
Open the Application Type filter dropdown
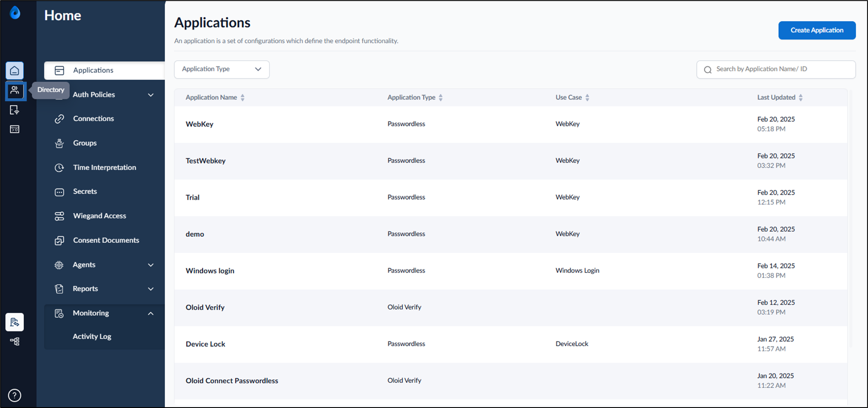tap(222, 69)
